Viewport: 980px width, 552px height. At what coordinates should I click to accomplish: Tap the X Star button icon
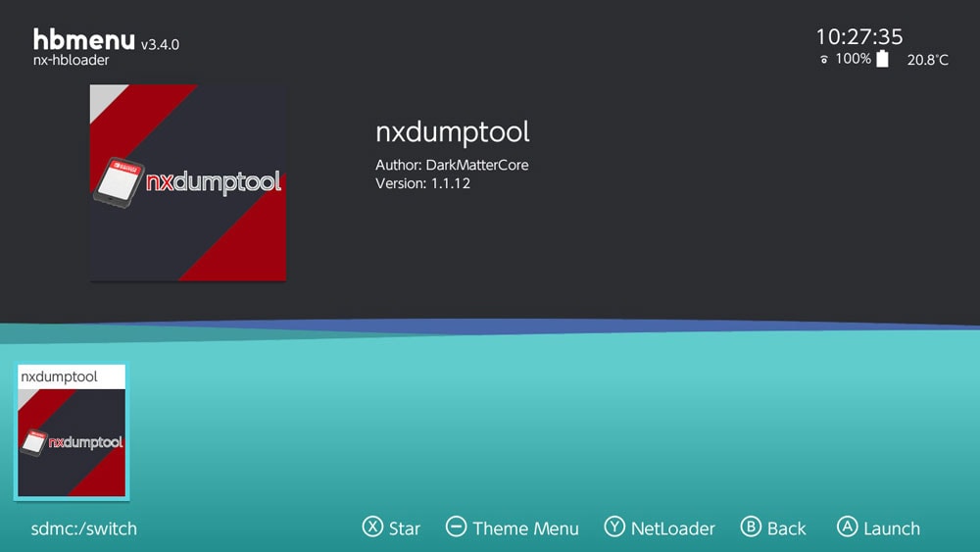[x=372, y=527]
